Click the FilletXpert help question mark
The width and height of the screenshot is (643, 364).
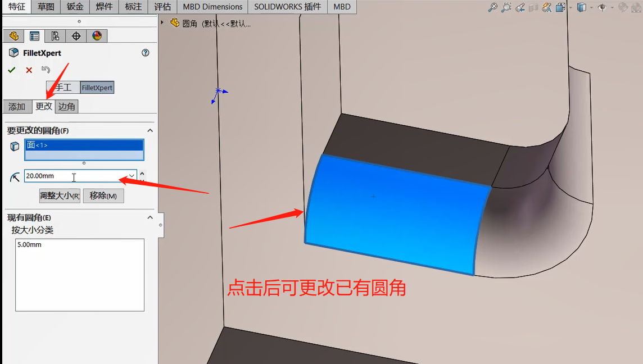(145, 52)
